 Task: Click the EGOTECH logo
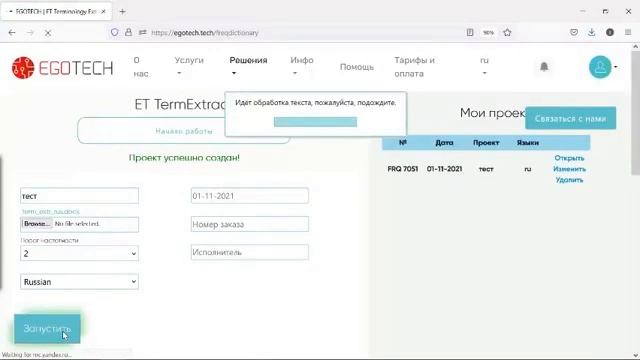62,67
